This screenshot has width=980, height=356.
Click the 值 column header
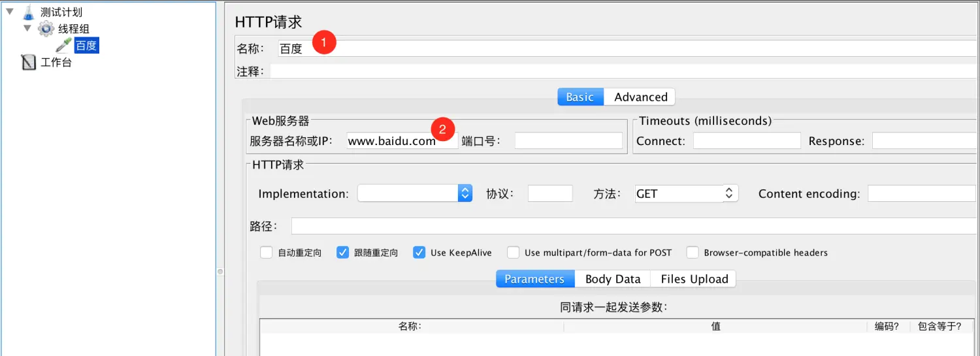click(715, 326)
